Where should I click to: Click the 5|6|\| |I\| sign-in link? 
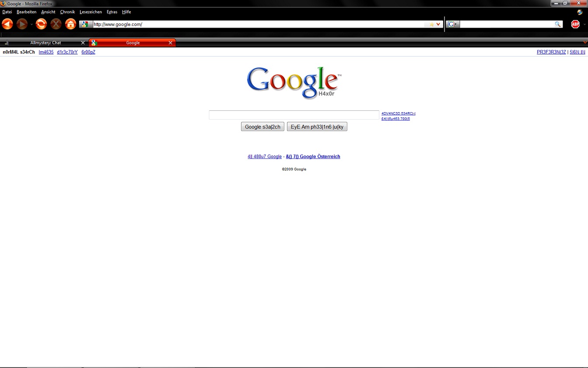click(x=577, y=52)
